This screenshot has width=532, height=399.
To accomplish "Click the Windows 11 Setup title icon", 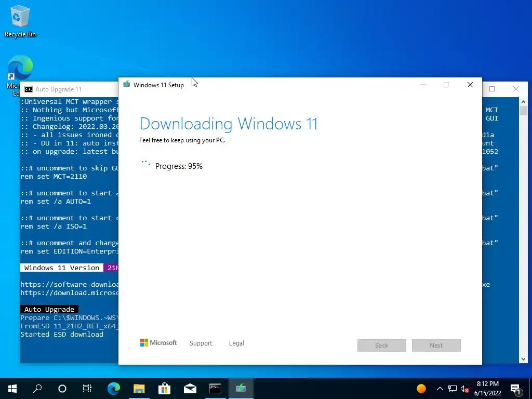I will point(127,85).
